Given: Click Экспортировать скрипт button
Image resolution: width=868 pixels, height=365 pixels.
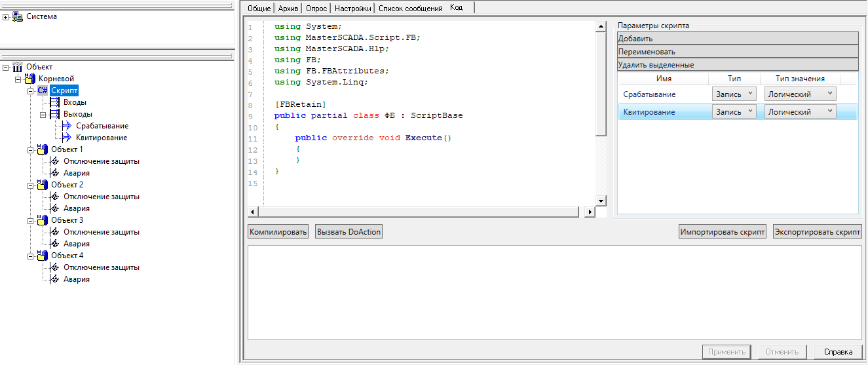Looking at the screenshot, I should coord(817,232).
